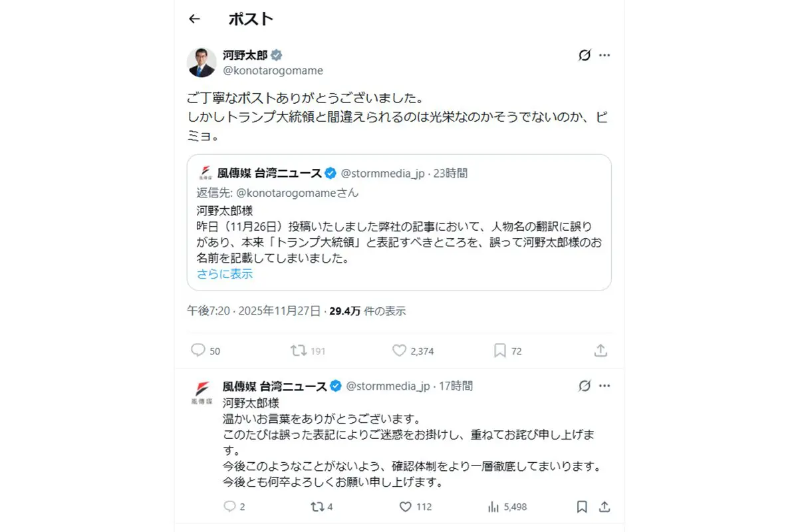Repost the post with 191 reposts
The height and width of the screenshot is (532, 798).
299,350
